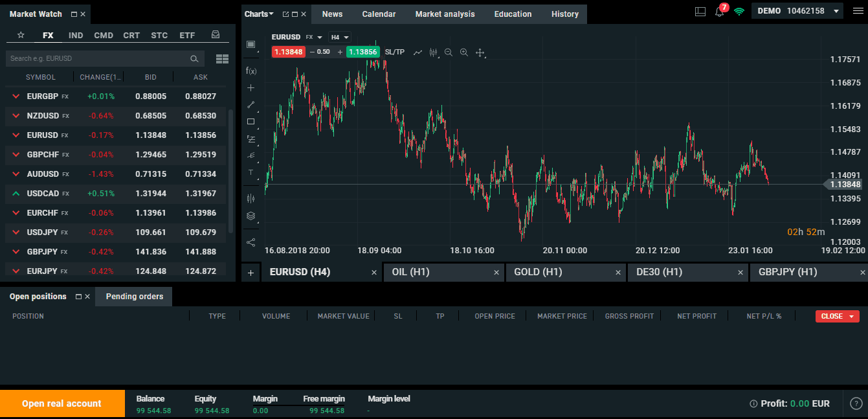
Task: Expand the USDCAD row arrow
Action: tap(16, 194)
